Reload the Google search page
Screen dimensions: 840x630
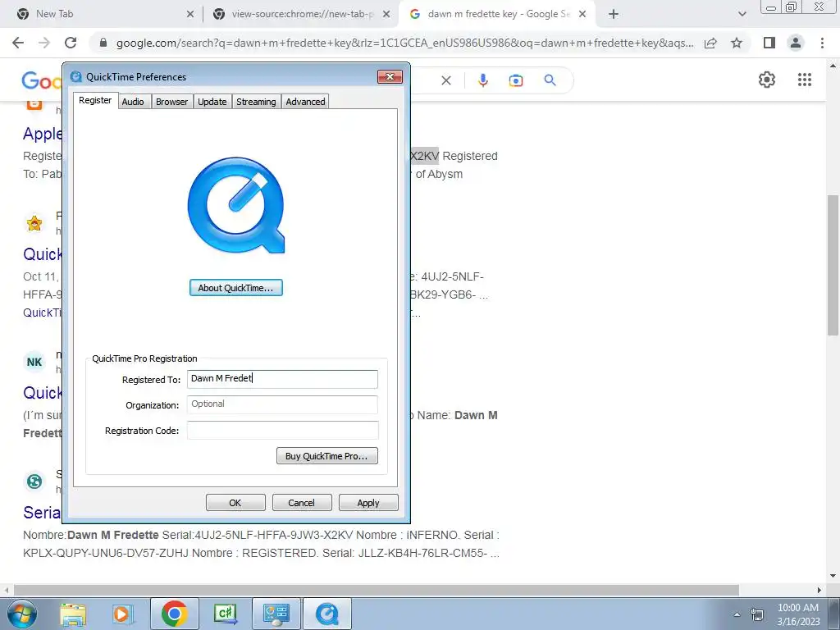[x=71, y=43]
